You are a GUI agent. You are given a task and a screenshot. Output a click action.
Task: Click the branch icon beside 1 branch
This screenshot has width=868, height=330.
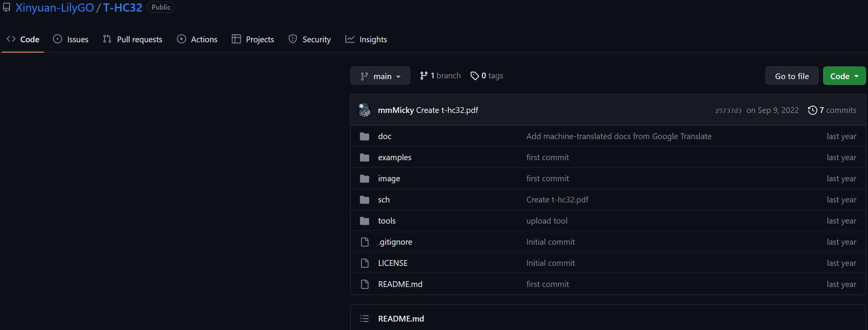pyautogui.click(x=424, y=76)
